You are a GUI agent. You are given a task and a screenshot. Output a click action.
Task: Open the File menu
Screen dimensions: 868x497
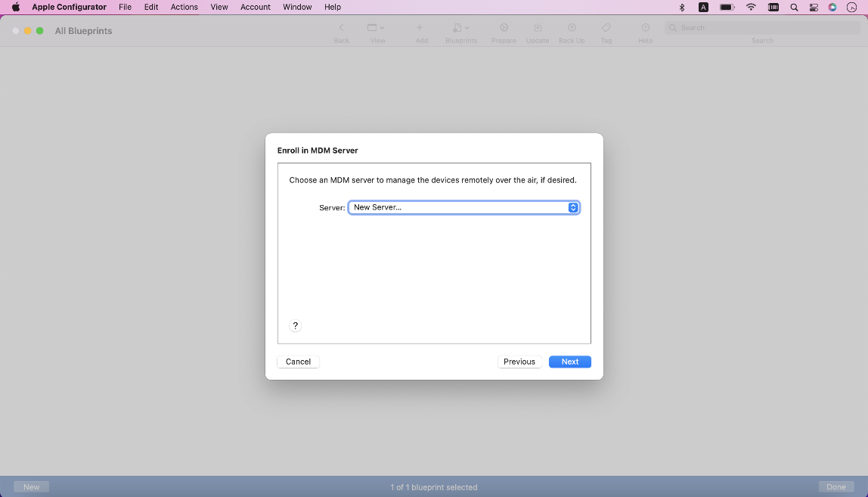[125, 8]
